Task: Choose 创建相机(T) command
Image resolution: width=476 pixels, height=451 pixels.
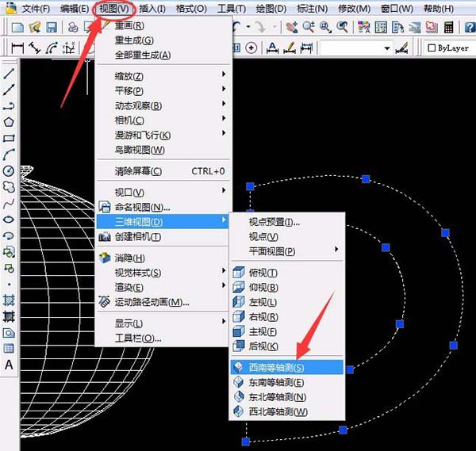Action: 163,236
